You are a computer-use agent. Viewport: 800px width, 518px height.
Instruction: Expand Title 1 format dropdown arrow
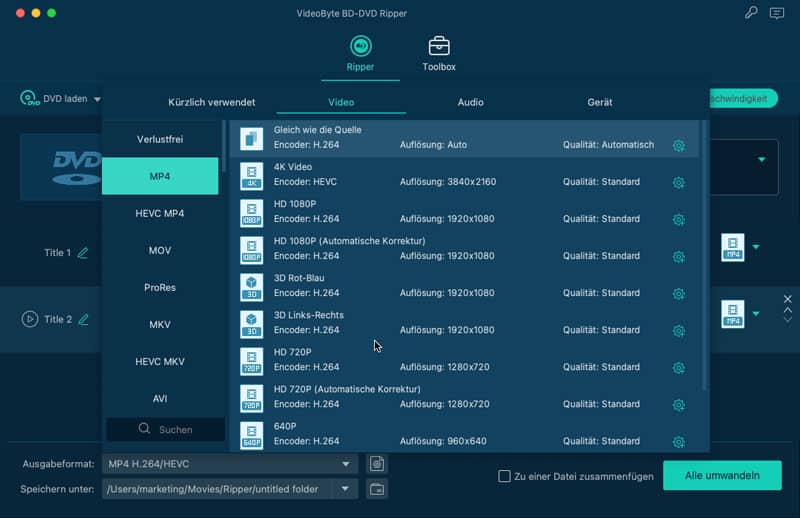click(x=756, y=247)
